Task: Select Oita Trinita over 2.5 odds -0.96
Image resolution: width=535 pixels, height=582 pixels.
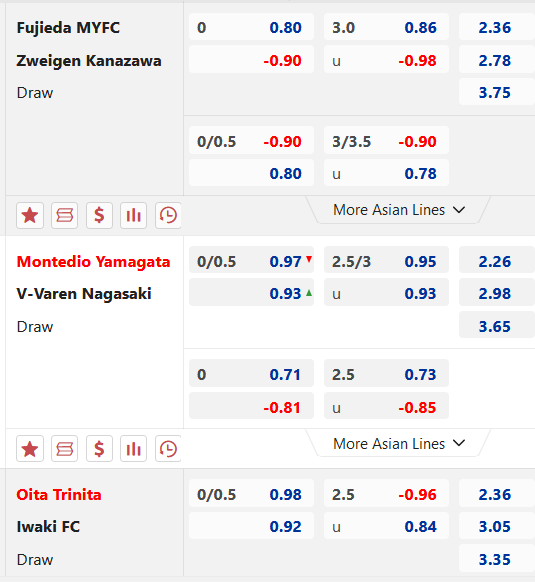Action: tap(386, 494)
